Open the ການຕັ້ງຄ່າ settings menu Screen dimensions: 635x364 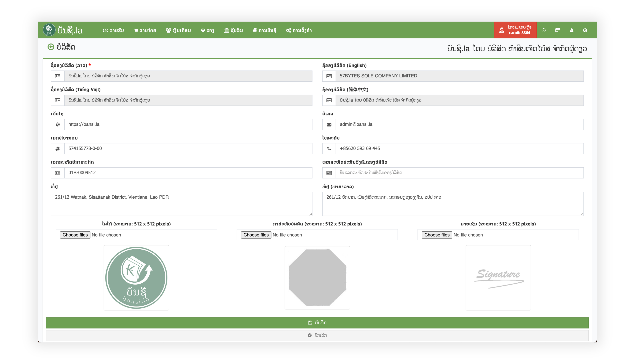tap(299, 30)
